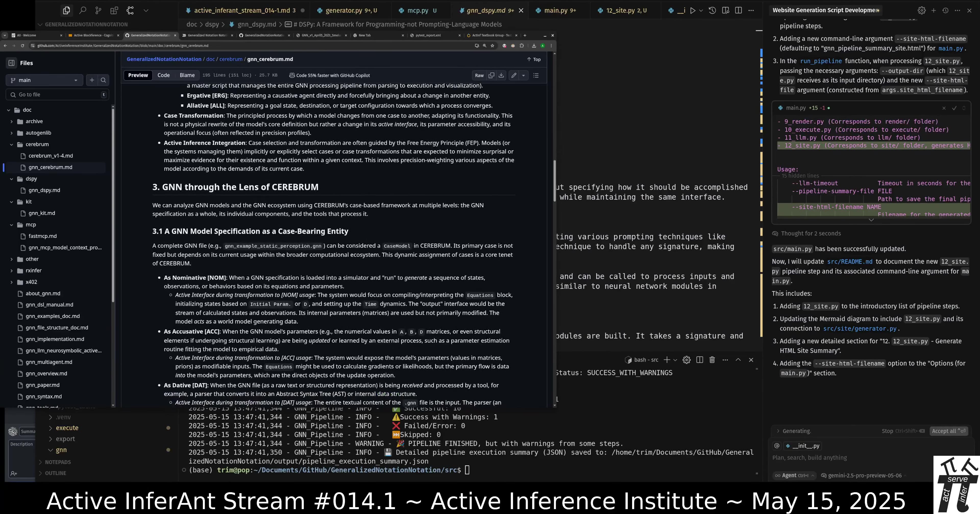Open the Source Control view in the activity bar
This screenshot has width=980, height=514.
(98, 10)
